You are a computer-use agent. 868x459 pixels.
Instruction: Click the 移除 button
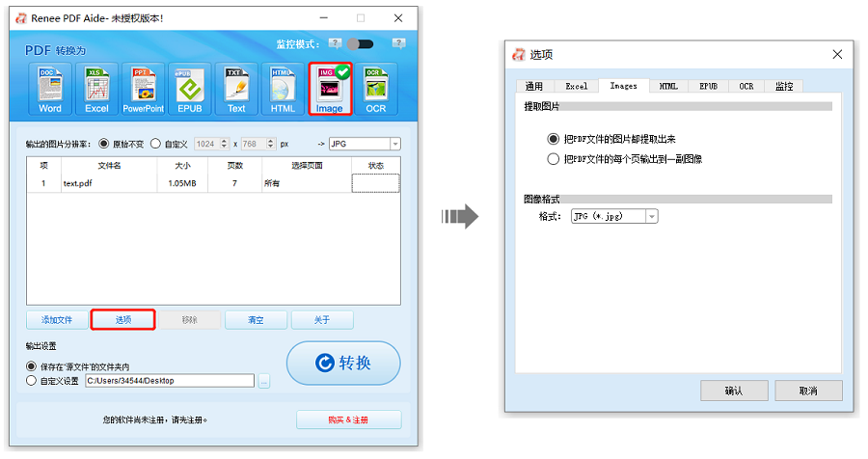coord(189,320)
